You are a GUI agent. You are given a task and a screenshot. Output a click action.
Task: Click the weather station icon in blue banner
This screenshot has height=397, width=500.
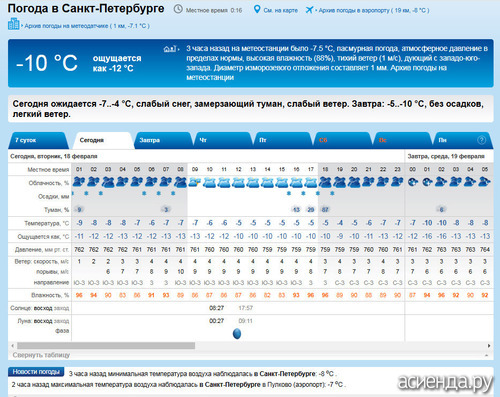pos(170,49)
